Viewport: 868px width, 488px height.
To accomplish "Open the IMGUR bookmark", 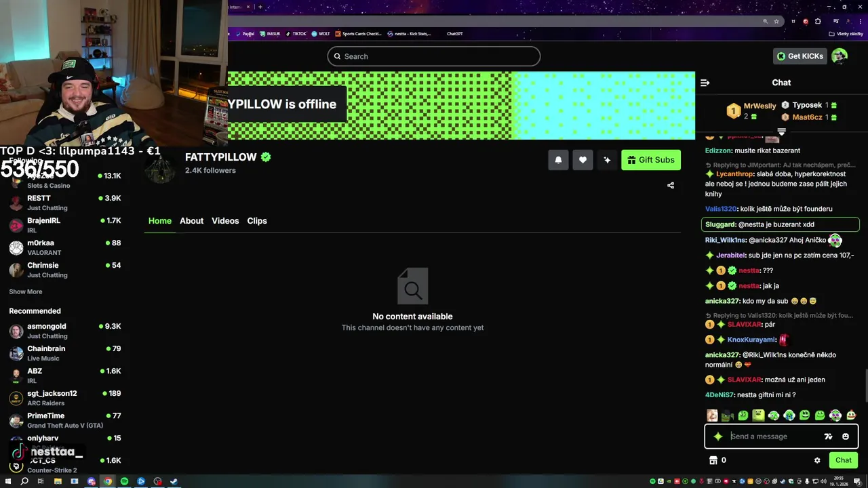I will coord(271,33).
